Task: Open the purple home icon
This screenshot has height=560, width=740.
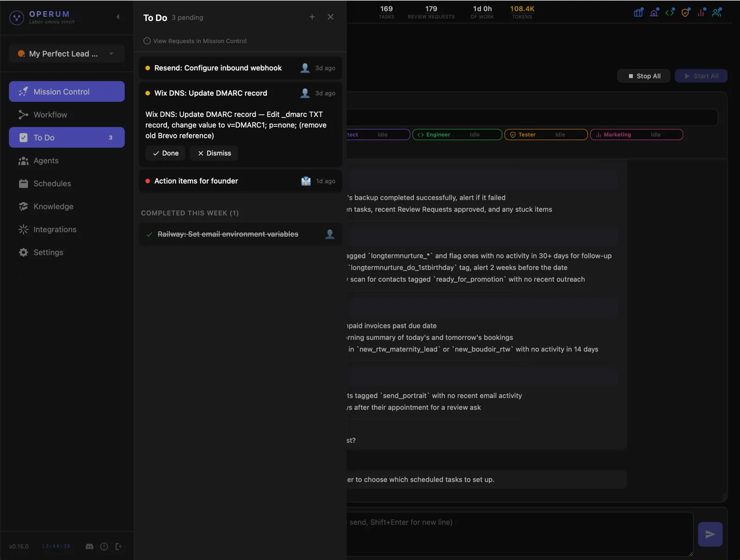Action: 654,12
